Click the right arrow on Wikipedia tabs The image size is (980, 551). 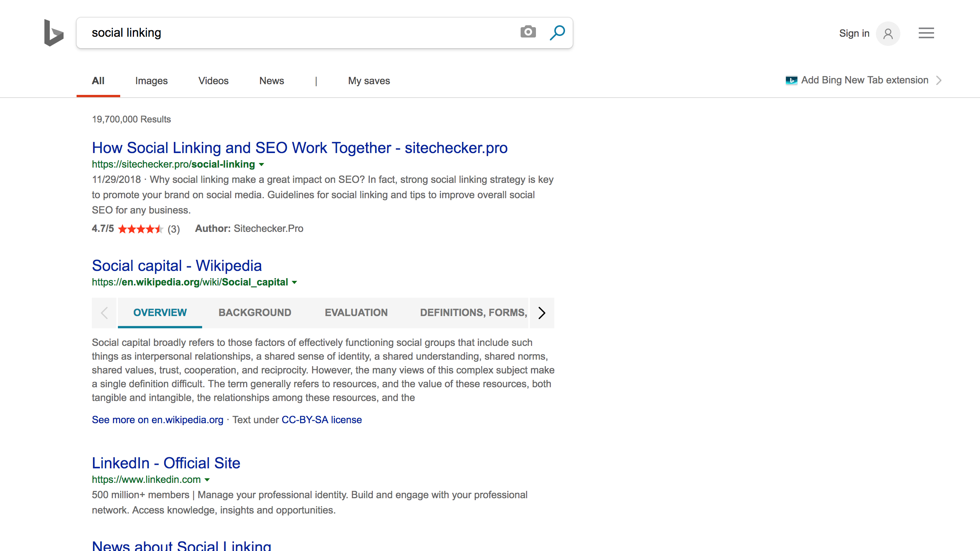[x=542, y=312]
